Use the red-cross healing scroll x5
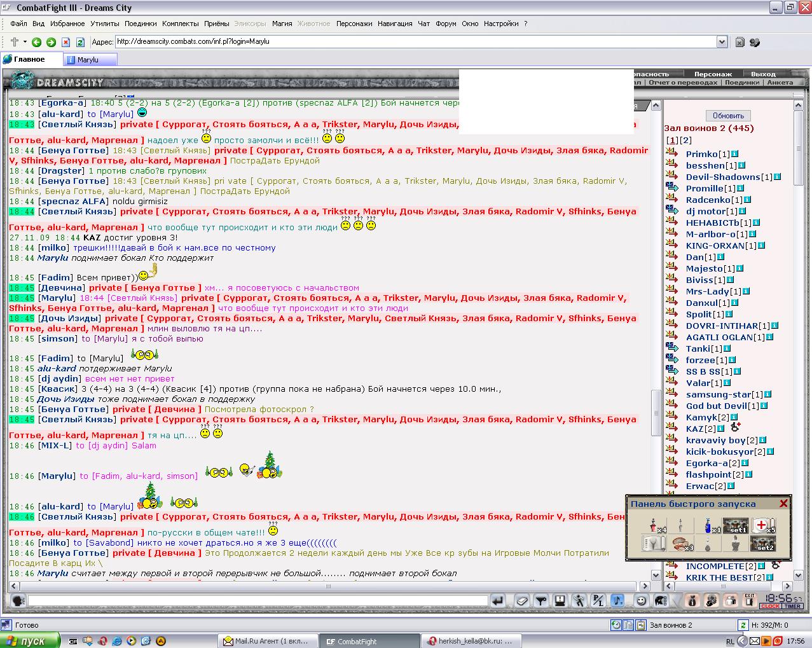Screen dimensions: 812x648 pyautogui.click(x=763, y=526)
